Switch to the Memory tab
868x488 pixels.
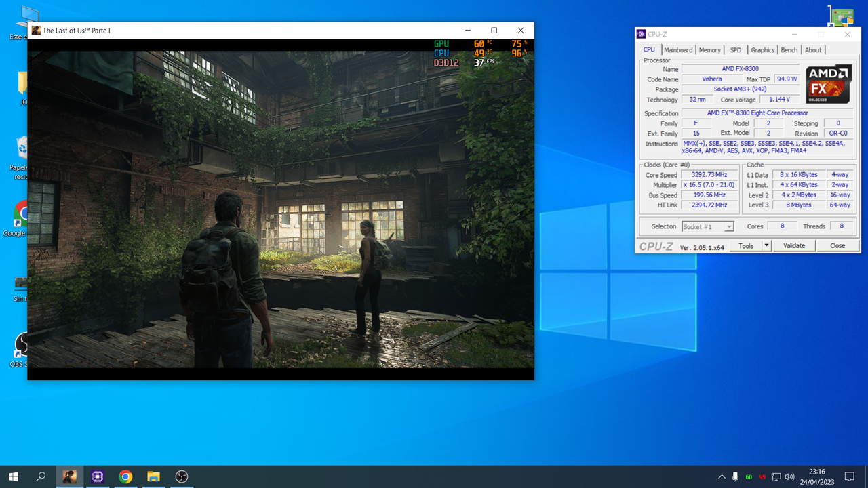tap(710, 50)
